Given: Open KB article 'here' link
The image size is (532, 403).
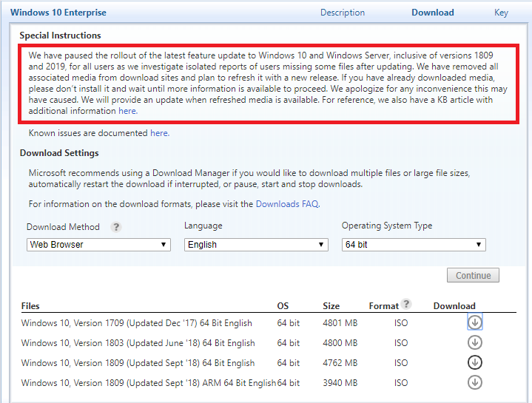Looking at the screenshot, I should (128, 111).
